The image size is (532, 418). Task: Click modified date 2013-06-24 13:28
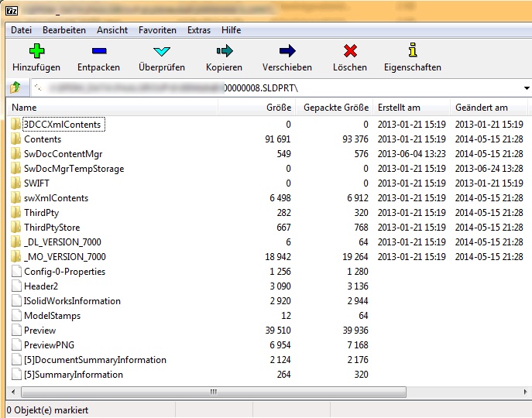489,169
